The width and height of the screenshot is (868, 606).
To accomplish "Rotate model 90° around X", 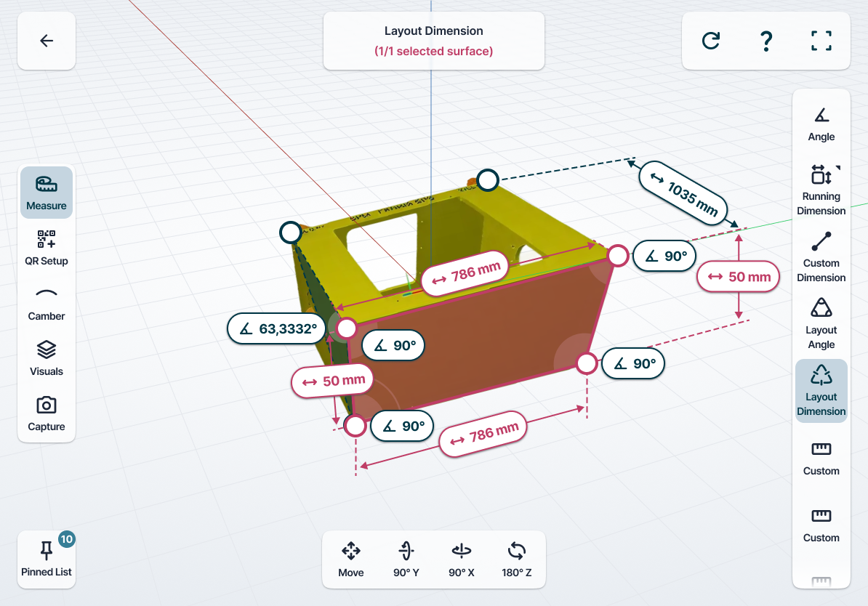I will pos(461,559).
